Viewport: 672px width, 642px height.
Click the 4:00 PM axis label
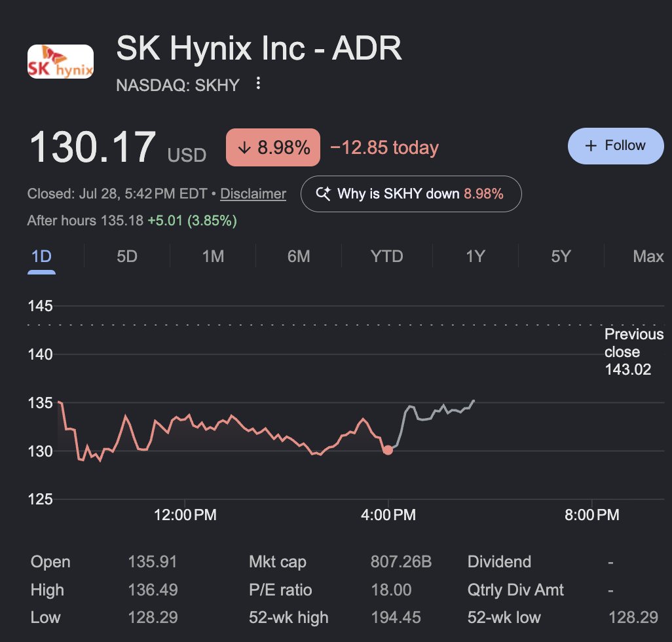388,515
